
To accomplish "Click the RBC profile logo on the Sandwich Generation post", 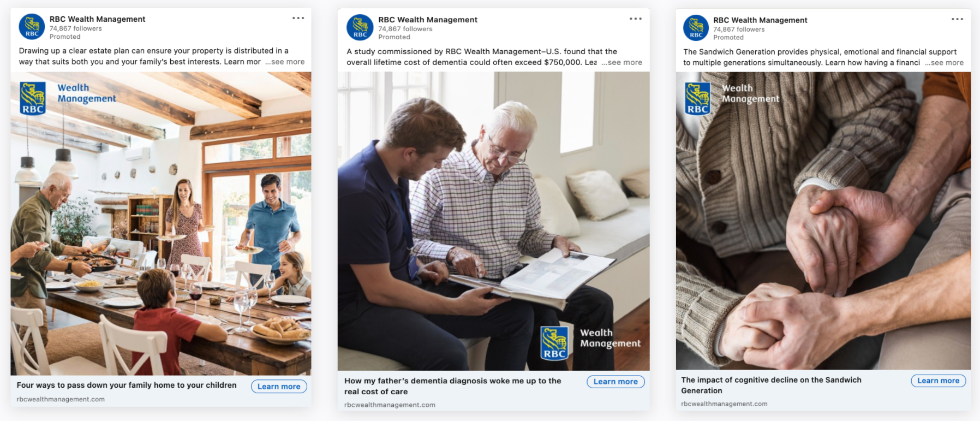I will 696,28.
